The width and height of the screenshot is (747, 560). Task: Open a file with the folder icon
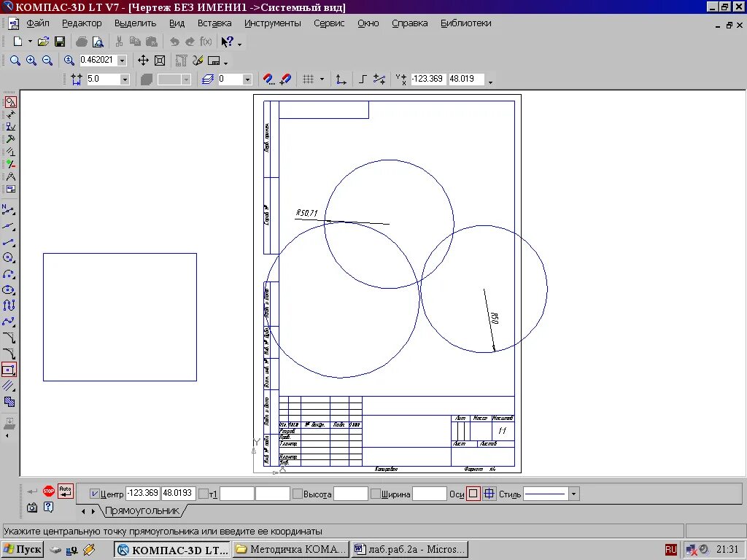pos(43,42)
